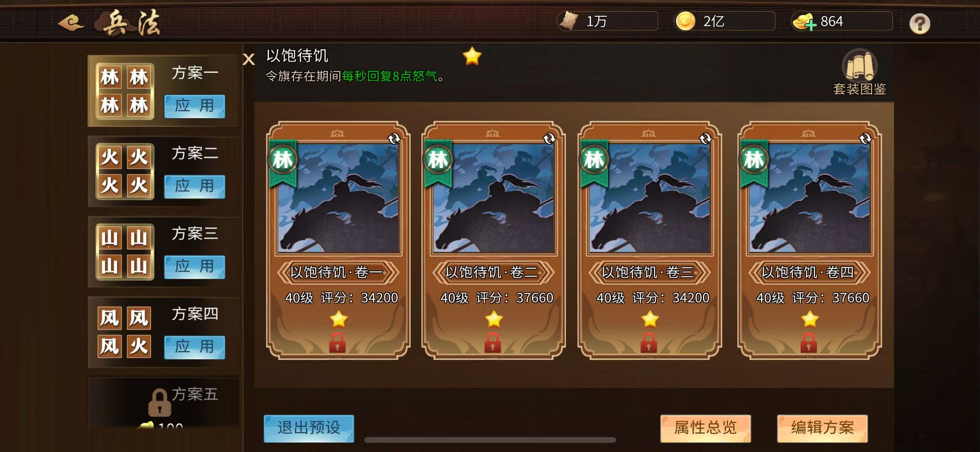Open the 套装图鉴 scroll icon

tap(859, 64)
